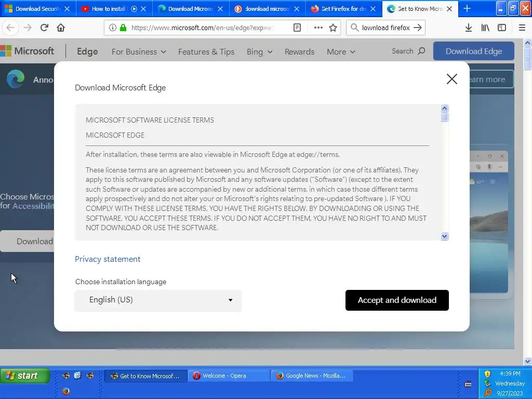
Task: Click Microsoft logo in page header
Action: point(27,51)
